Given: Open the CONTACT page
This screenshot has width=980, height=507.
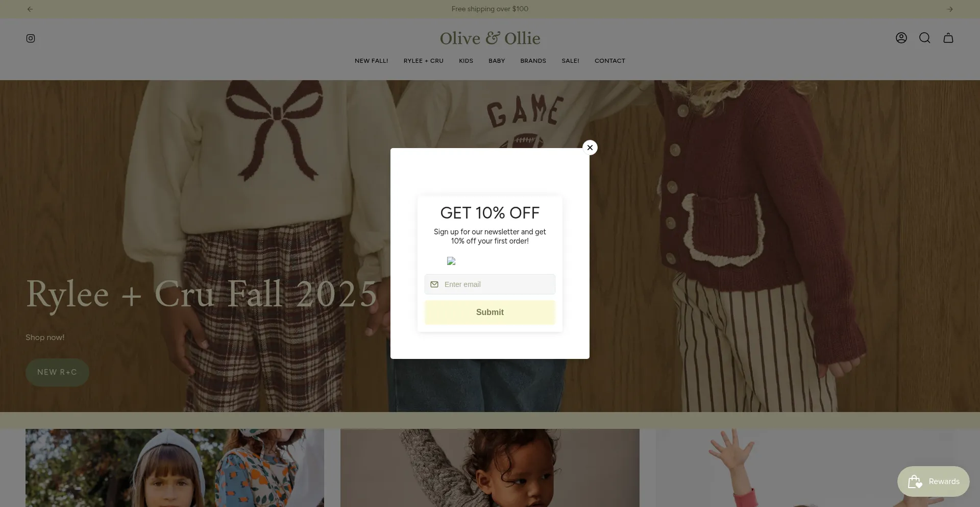Looking at the screenshot, I should click(610, 61).
